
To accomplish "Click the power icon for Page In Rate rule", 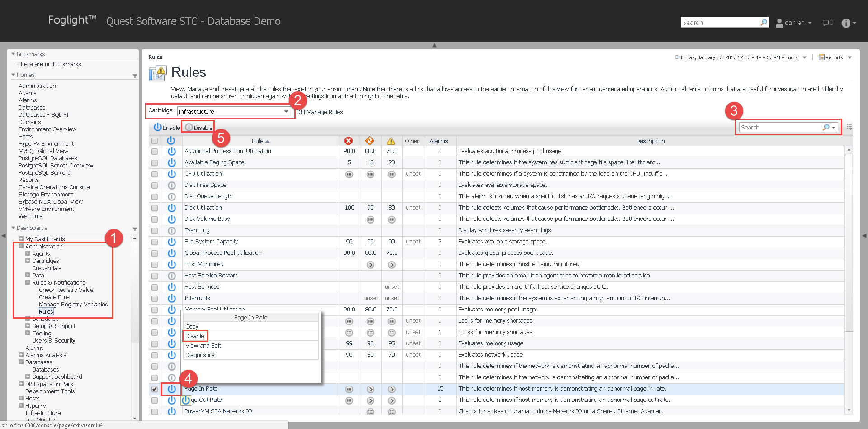I will tap(171, 389).
